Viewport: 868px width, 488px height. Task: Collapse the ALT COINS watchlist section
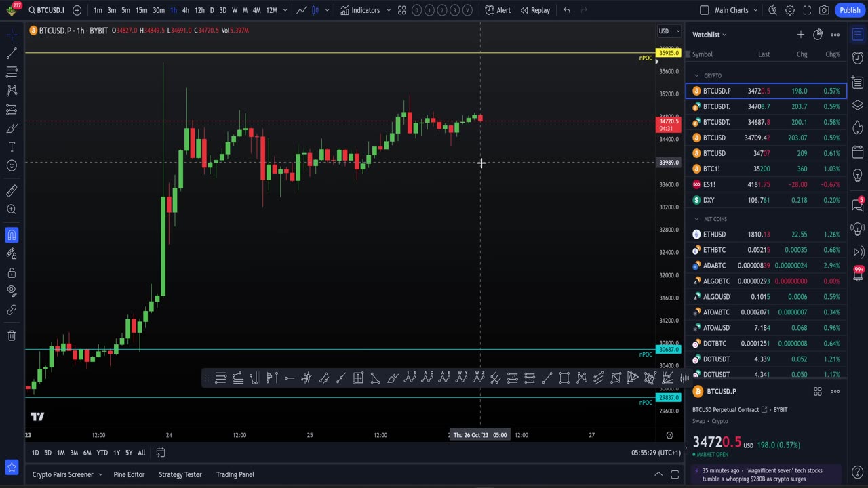(696, 219)
